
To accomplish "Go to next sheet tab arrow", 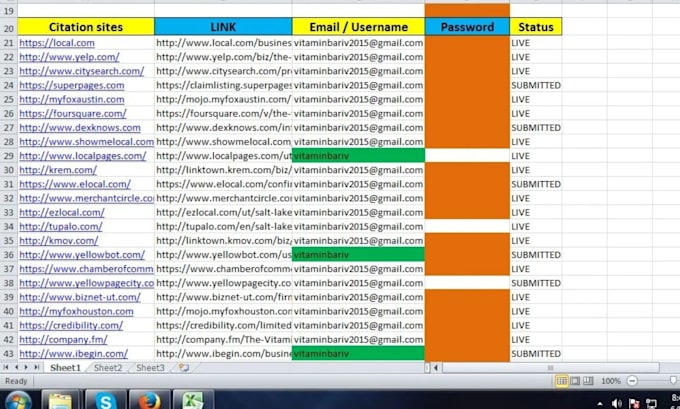I will (x=26, y=367).
